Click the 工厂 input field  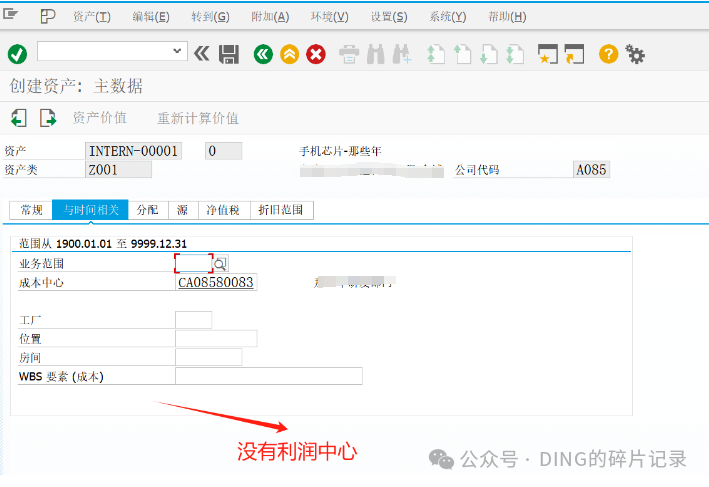click(193, 320)
